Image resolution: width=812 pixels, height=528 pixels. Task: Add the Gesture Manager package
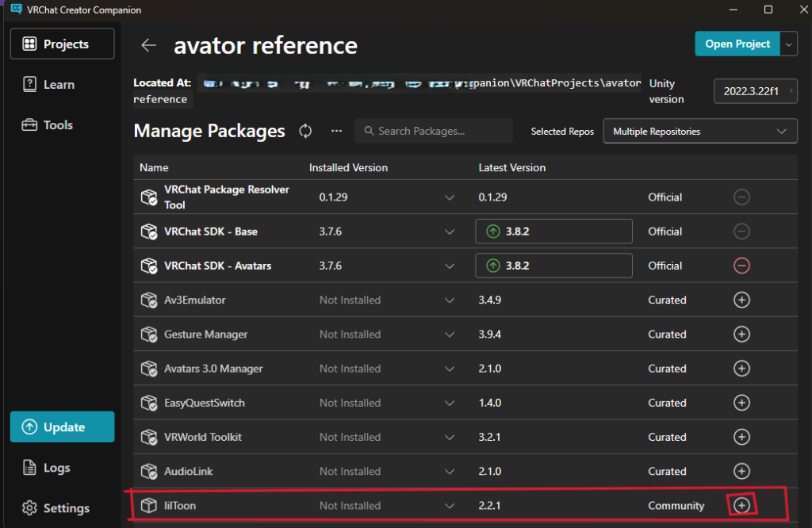(x=741, y=334)
